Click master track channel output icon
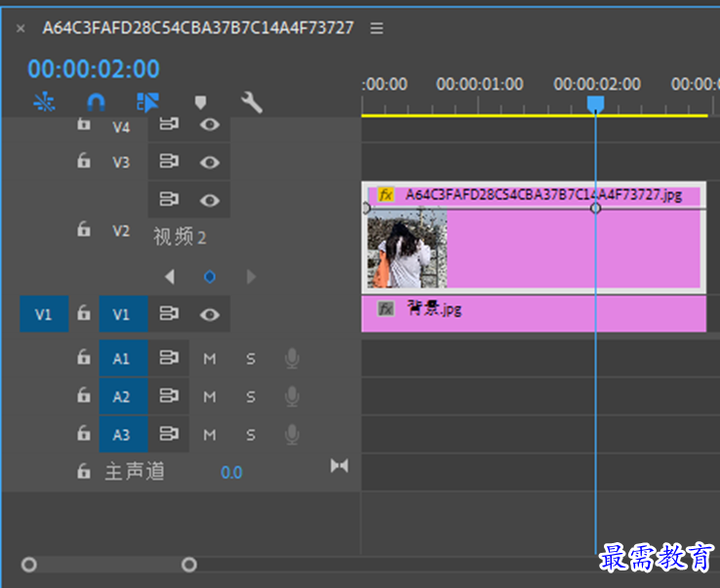The width and height of the screenshot is (720, 588). (x=340, y=466)
